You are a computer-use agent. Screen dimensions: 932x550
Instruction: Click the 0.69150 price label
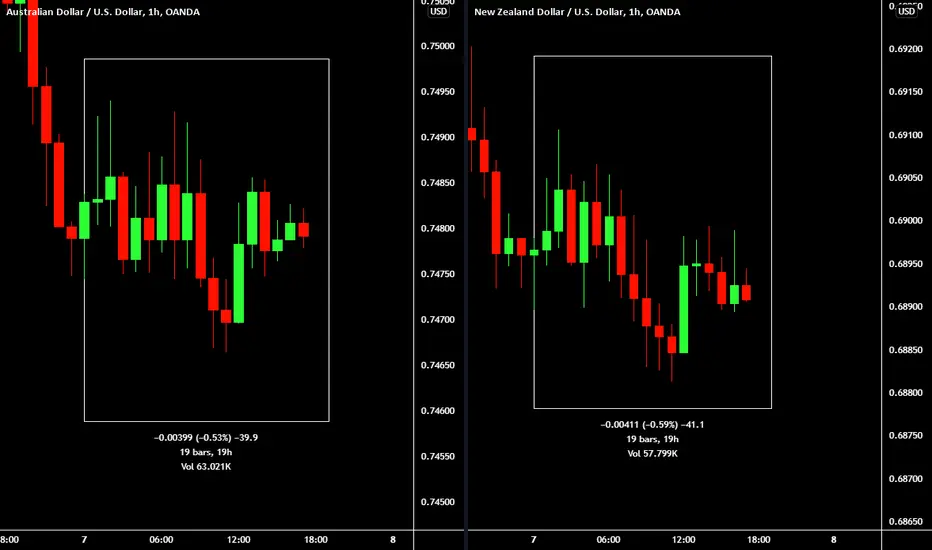[x=906, y=92]
